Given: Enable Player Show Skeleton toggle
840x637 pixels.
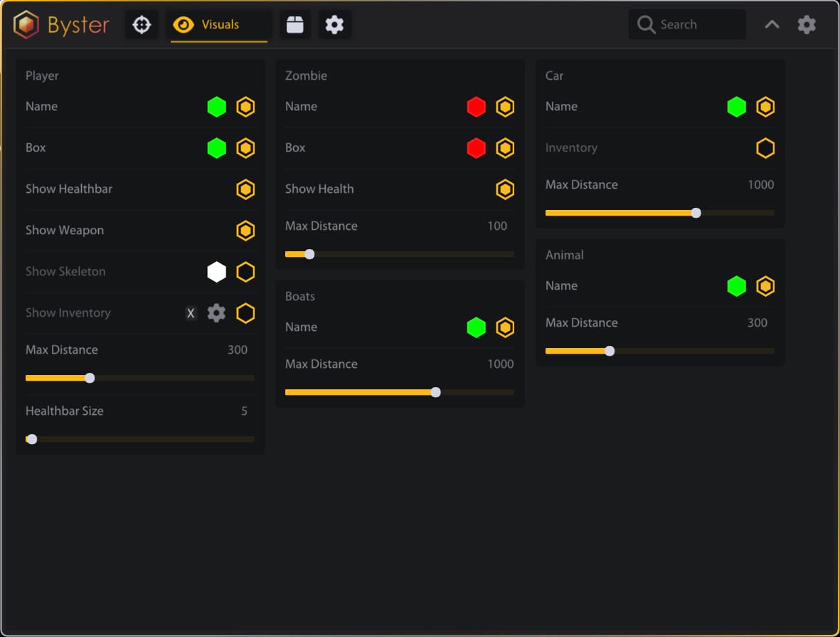Looking at the screenshot, I should (245, 272).
